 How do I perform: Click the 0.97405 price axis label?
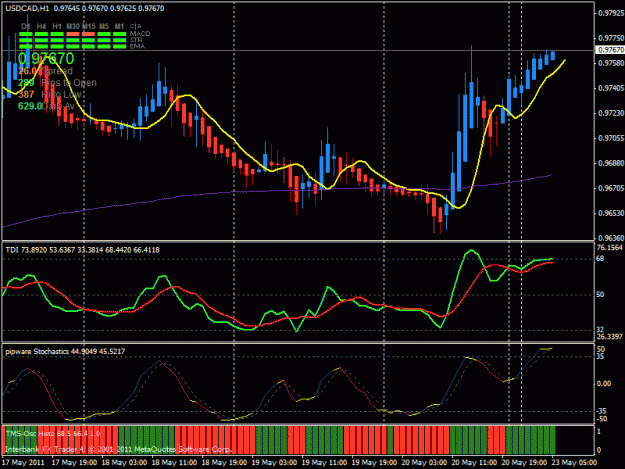[x=611, y=88]
